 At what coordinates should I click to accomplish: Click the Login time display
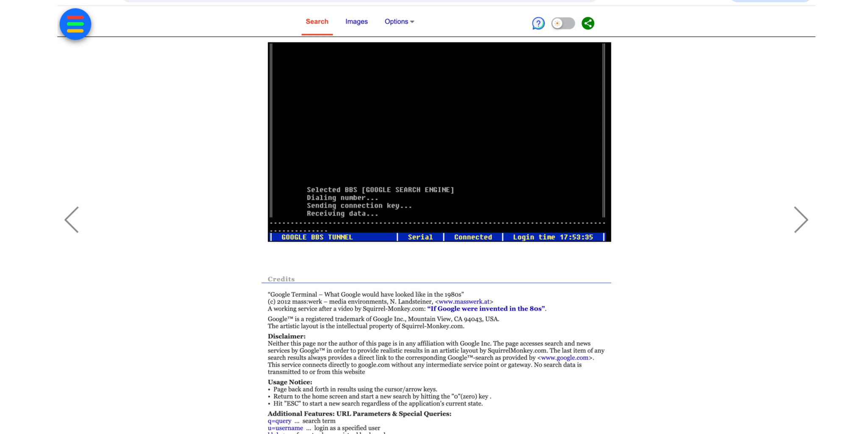point(553,237)
